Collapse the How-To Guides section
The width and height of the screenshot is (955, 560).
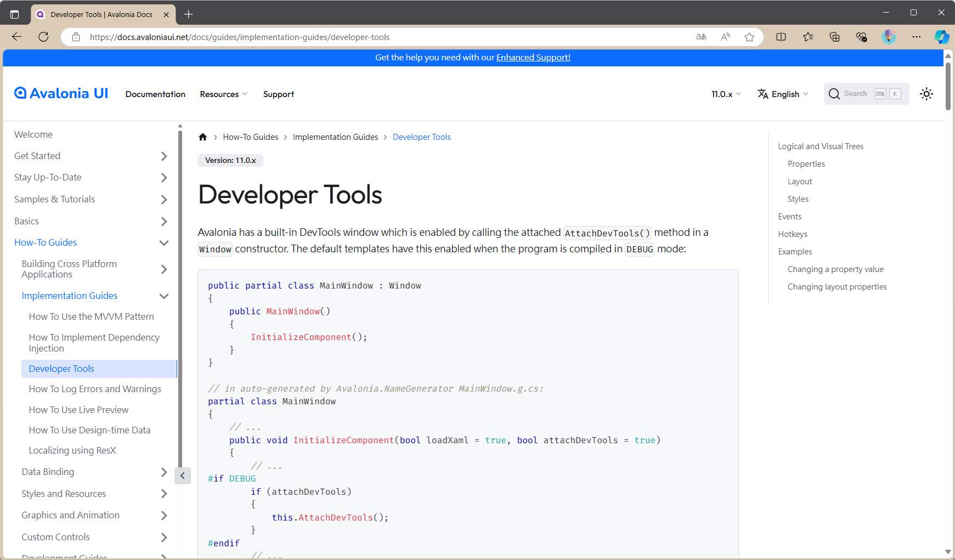163,243
